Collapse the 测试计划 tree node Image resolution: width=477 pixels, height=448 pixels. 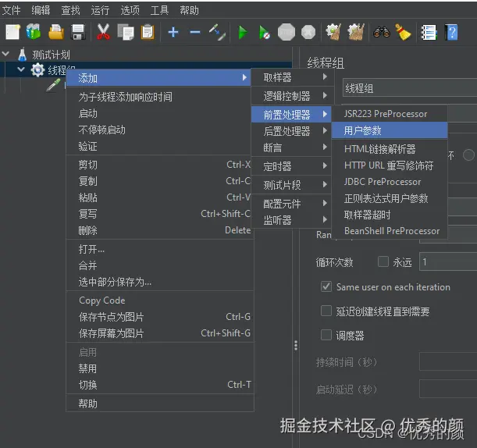point(5,54)
